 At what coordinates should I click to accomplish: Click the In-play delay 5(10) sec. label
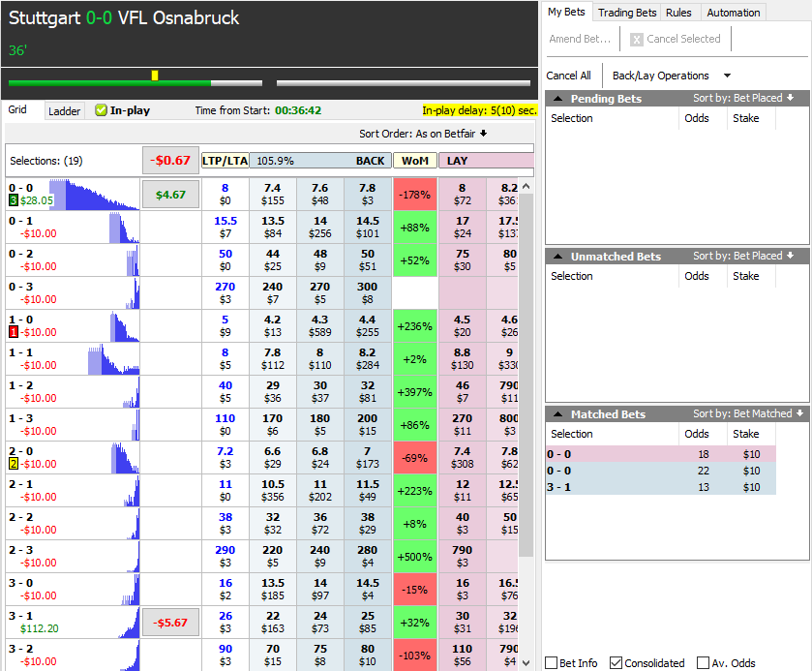[479, 110]
